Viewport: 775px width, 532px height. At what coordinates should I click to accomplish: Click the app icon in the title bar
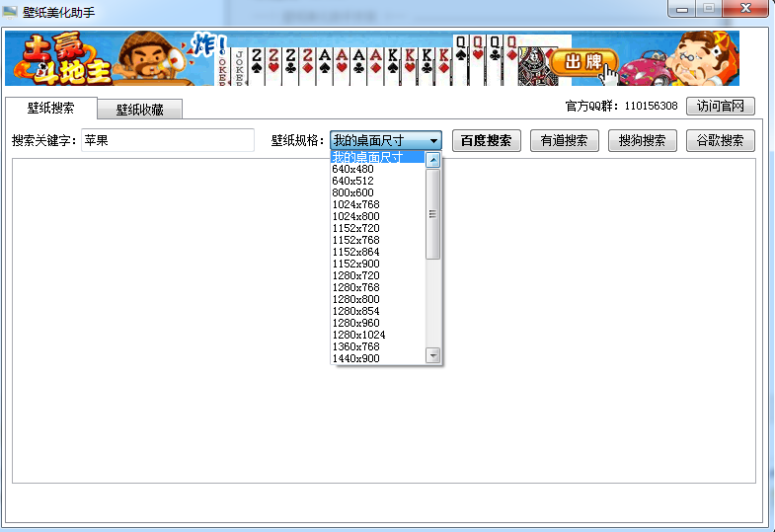coord(11,11)
